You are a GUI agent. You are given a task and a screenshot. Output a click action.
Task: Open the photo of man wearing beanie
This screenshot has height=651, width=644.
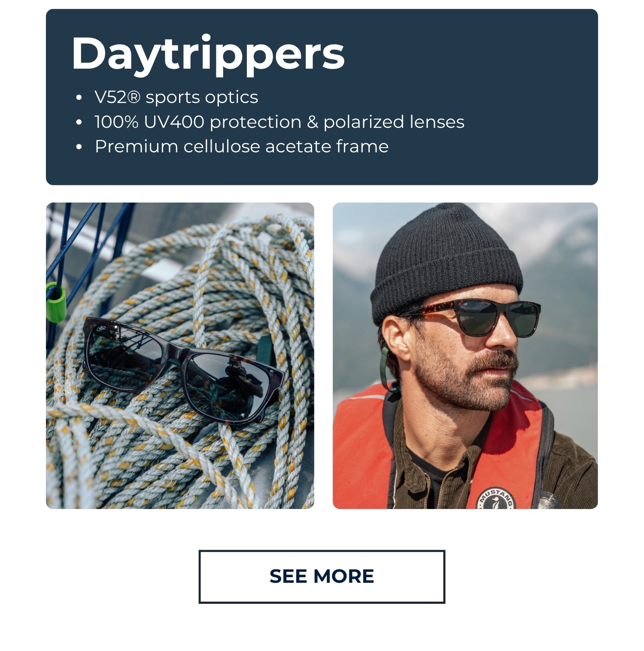coord(465,356)
